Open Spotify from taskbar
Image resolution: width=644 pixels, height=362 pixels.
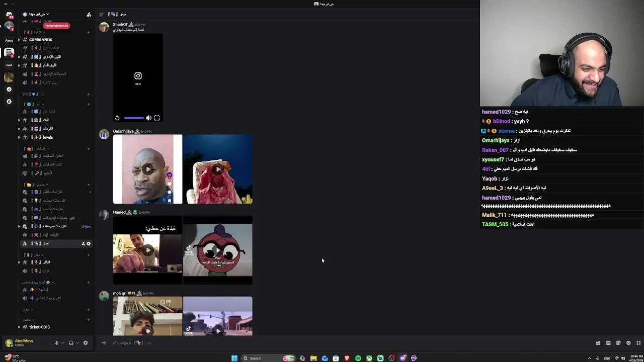[x=358, y=358]
